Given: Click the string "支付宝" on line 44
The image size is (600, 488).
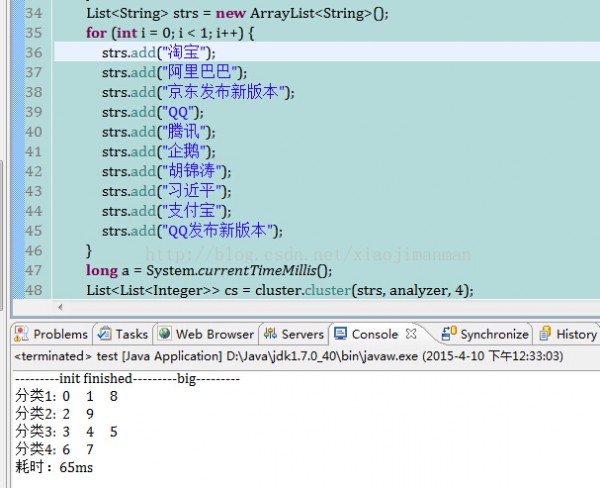Looking at the screenshot, I should [x=192, y=211].
